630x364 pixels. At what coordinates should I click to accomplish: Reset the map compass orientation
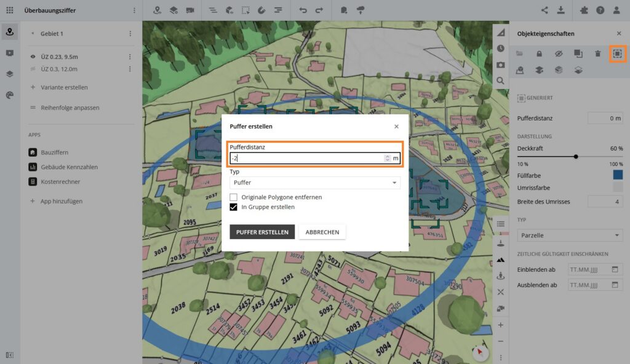pyautogui.click(x=480, y=352)
